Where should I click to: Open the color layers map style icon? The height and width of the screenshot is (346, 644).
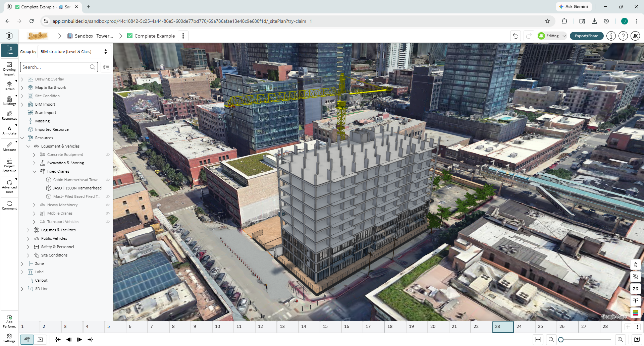[x=636, y=313]
